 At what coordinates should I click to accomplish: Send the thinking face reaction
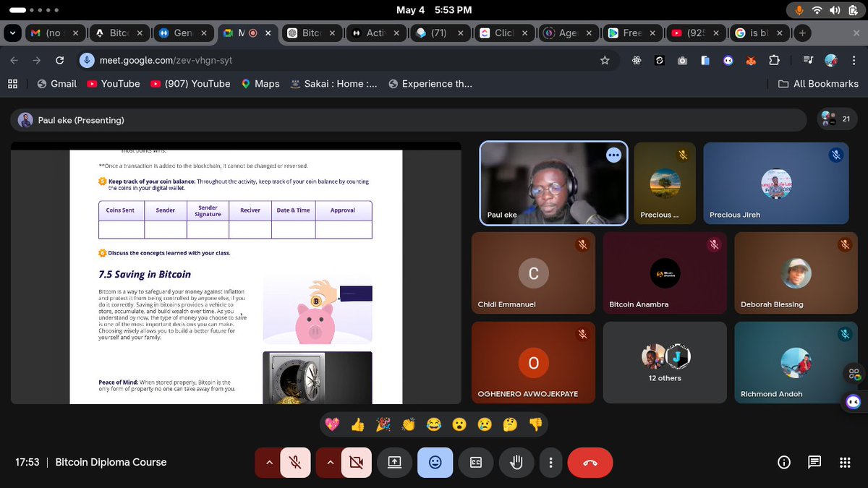tap(510, 424)
